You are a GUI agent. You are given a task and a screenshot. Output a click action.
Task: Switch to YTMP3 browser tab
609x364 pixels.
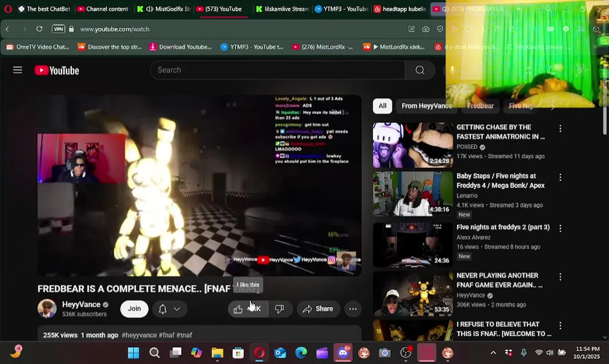pyautogui.click(x=341, y=9)
